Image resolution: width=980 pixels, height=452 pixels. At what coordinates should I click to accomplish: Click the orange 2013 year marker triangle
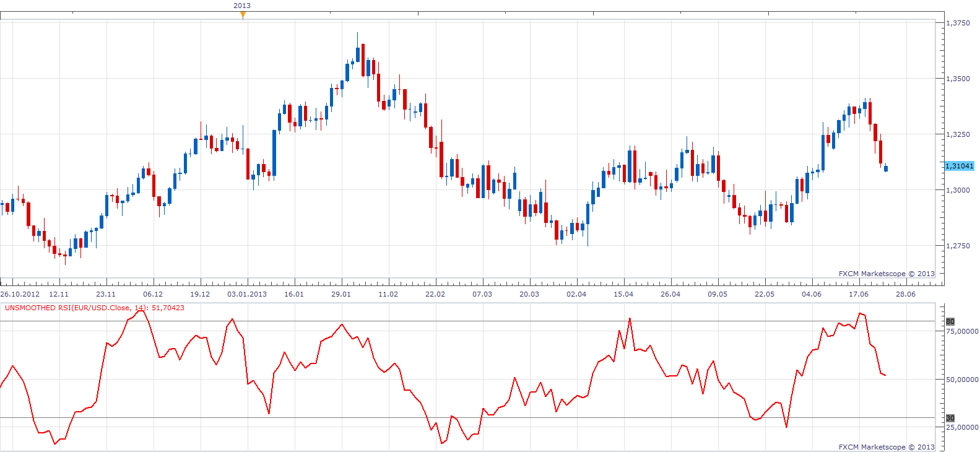pos(243,15)
